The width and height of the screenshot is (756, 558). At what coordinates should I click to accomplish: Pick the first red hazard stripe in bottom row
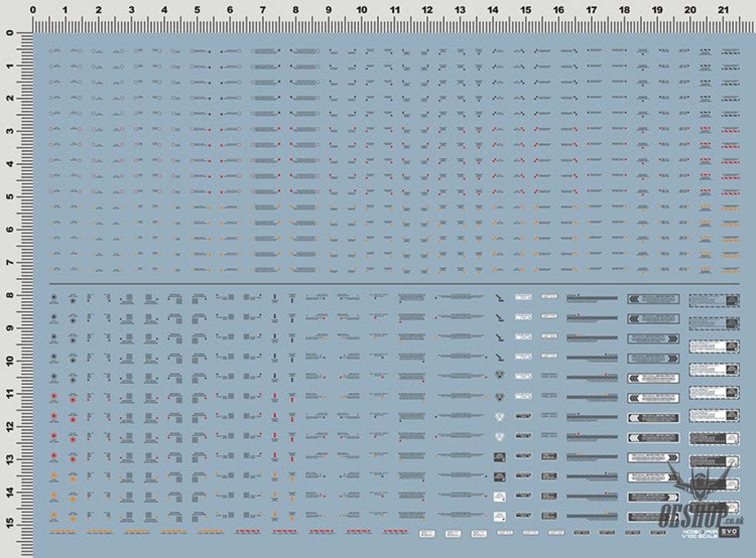point(248,531)
